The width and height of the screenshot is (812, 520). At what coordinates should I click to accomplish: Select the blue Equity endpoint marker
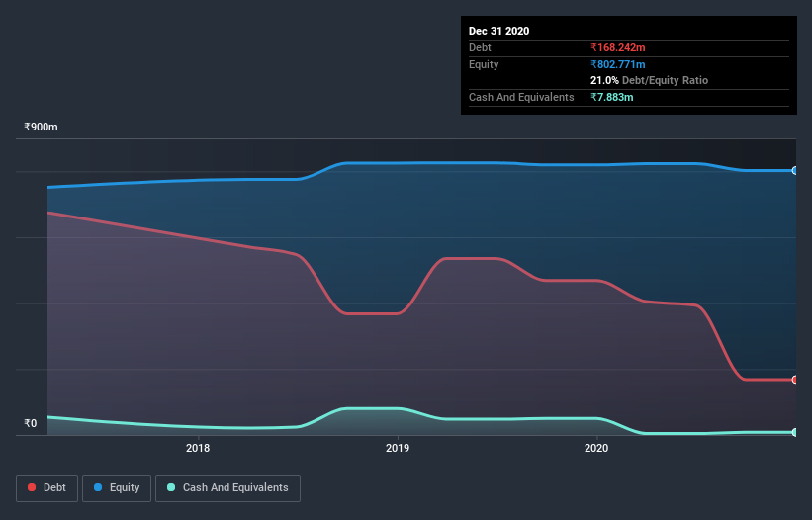click(x=795, y=170)
